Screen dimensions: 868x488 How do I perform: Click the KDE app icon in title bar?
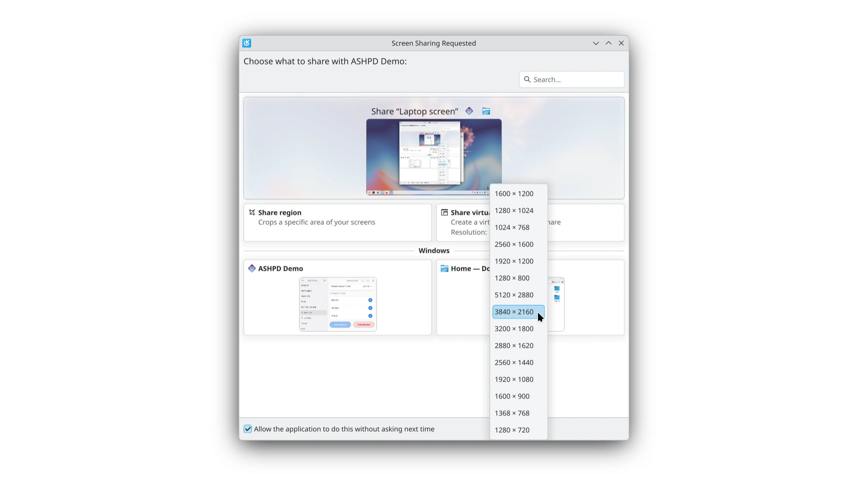pos(247,43)
